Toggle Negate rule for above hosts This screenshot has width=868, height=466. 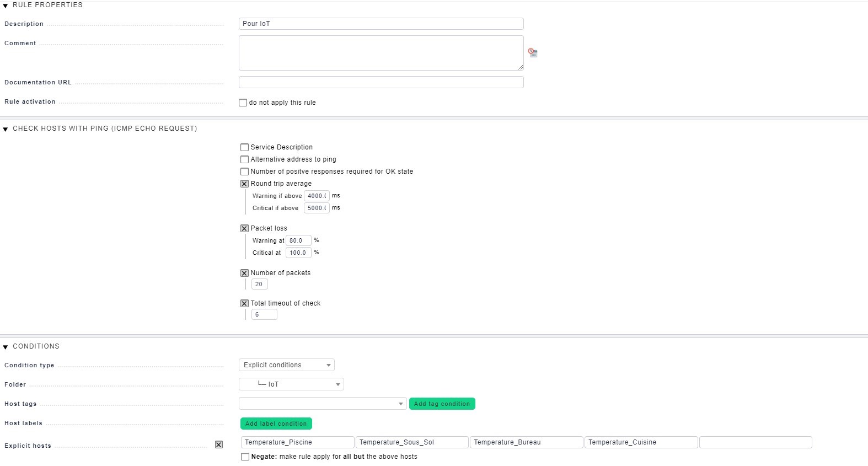pos(245,457)
